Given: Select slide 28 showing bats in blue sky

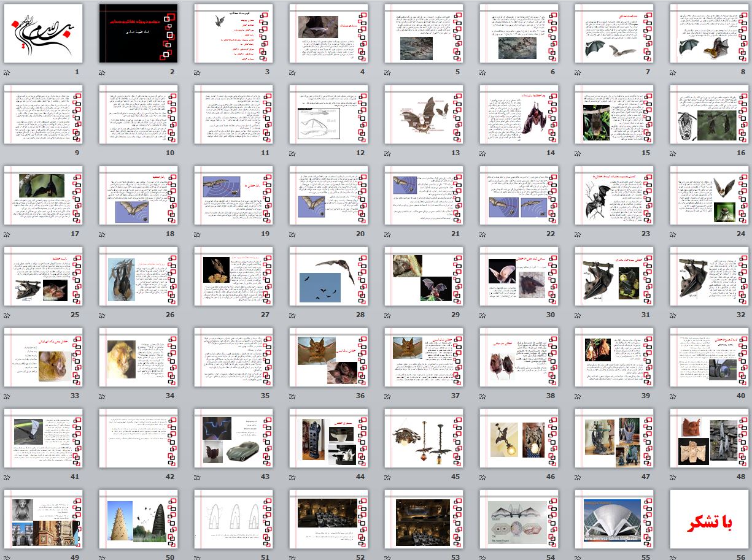Looking at the screenshot, I should tap(328, 276).
